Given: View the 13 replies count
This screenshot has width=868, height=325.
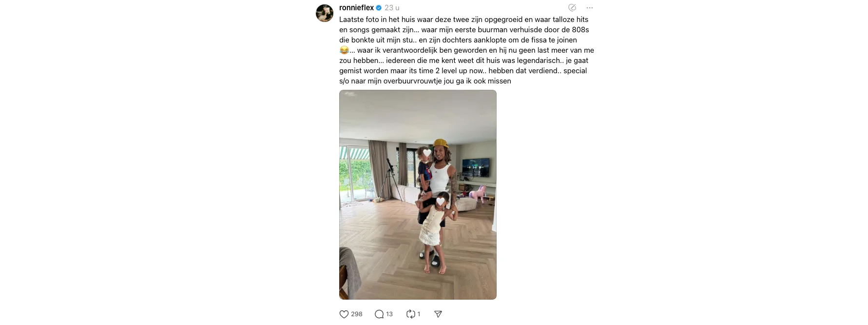Looking at the screenshot, I should (389, 314).
